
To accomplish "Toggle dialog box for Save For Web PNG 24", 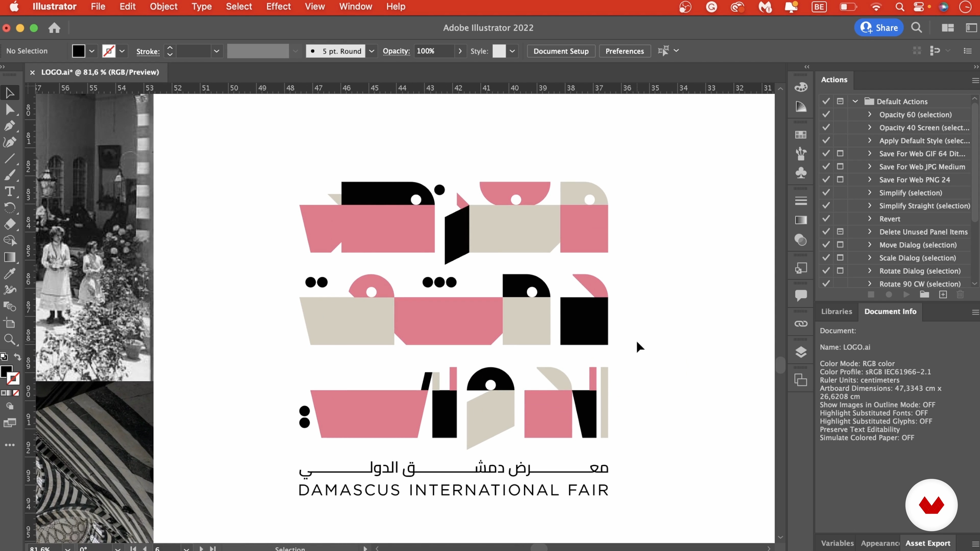I will pos(840,179).
